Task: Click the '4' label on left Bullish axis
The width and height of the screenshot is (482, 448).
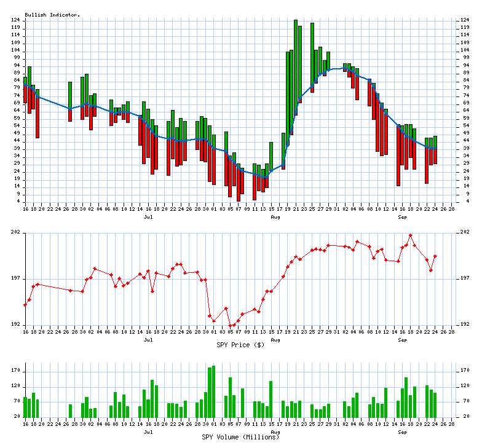Action: (x=19, y=202)
